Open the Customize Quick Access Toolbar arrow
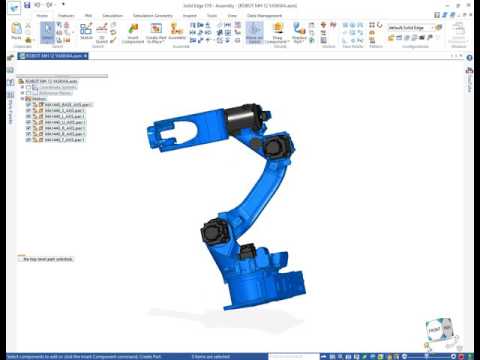This screenshot has height=360, width=480. pyautogui.click(x=63, y=5)
